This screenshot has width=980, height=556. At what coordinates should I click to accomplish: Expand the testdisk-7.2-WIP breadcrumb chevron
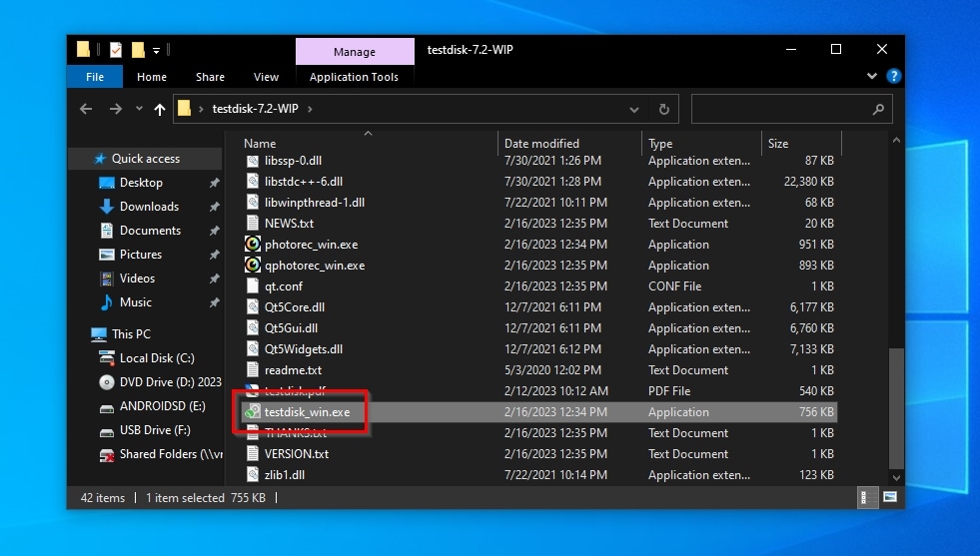[x=310, y=109]
